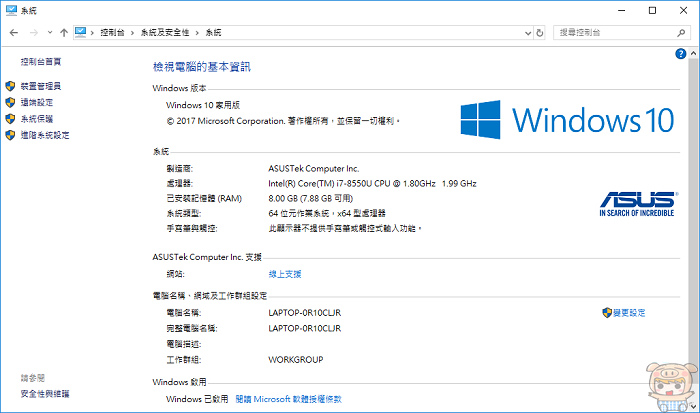The image size is (700, 413).
Task: Open the recent locations dropdown chevron
Action: pyautogui.click(x=50, y=33)
